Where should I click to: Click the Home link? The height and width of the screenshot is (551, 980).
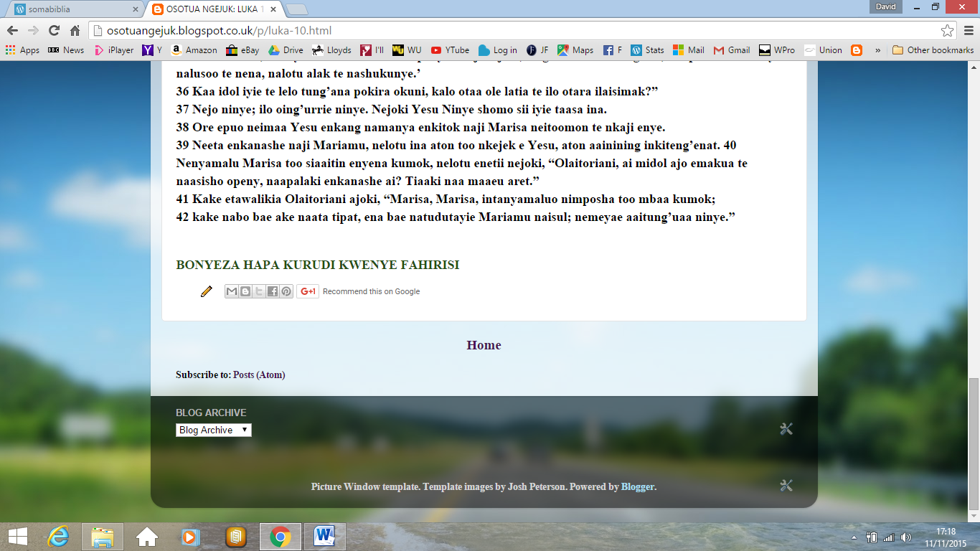point(484,345)
